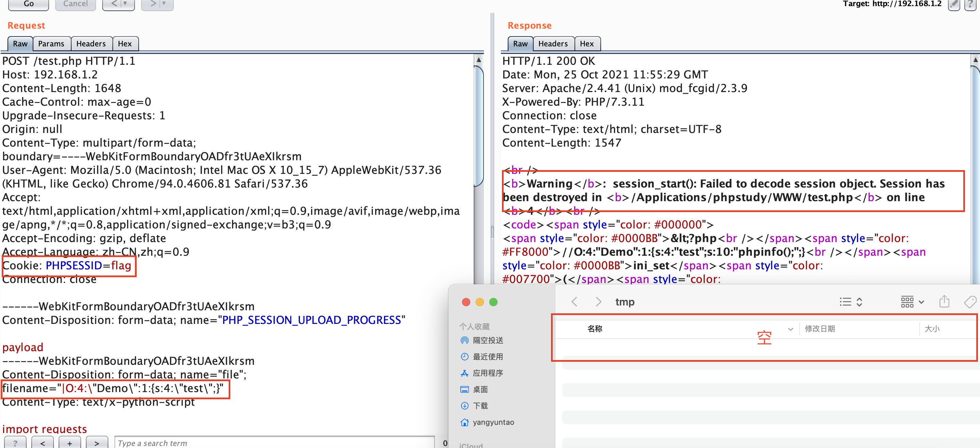Image resolution: width=980 pixels, height=448 pixels.
Task: Open Downloads (下载) in Finder sidebar
Action: [x=480, y=406]
